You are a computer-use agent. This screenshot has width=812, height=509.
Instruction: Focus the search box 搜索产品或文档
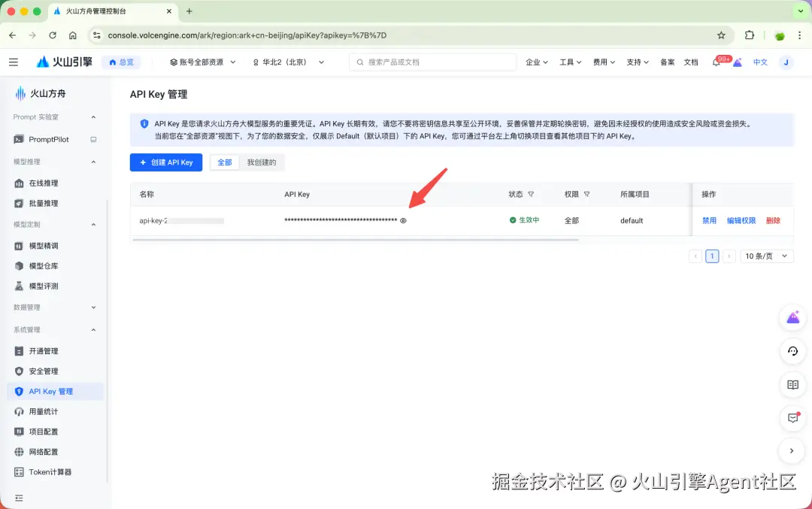[x=433, y=62]
